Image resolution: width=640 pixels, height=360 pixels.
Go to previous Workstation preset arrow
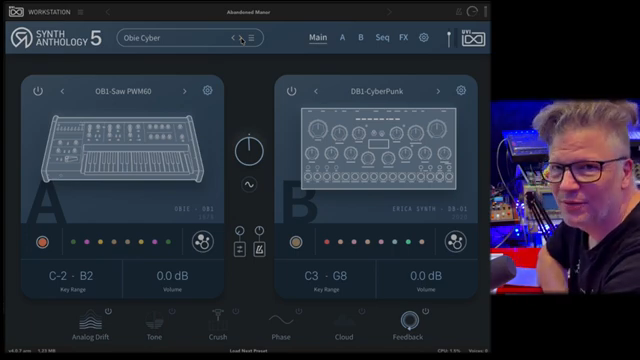click(108, 12)
